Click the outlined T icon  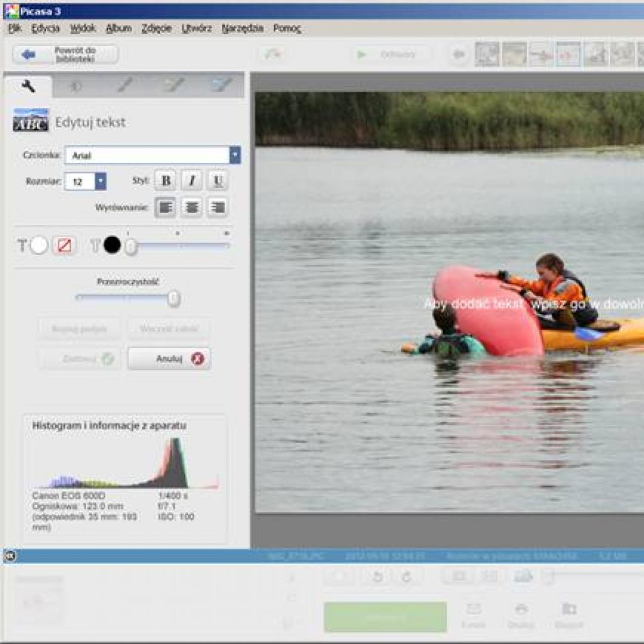tap(96, 246)
